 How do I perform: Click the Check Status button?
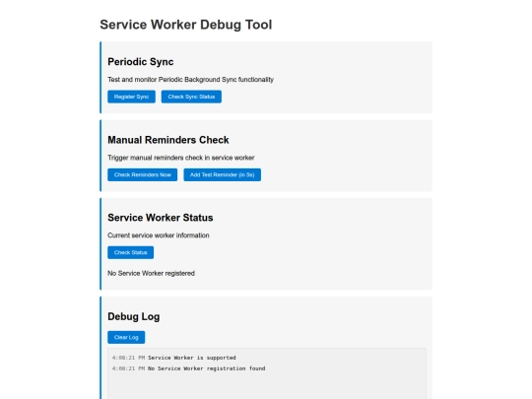(x=131, y=252)
